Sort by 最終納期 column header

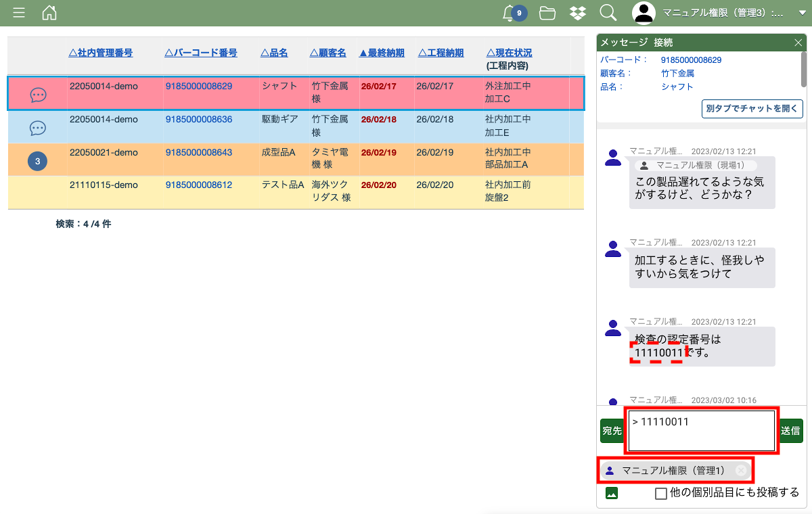382,53
